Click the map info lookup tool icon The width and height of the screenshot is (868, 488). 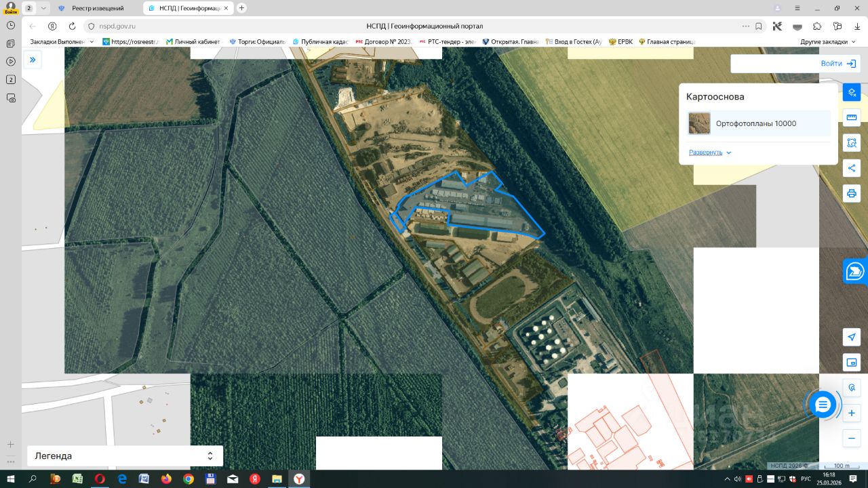852,388
